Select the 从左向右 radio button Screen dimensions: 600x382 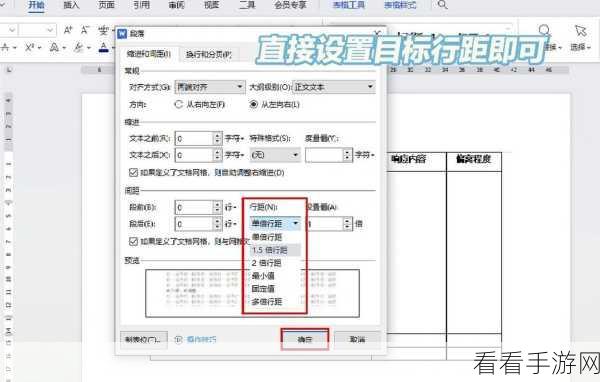point(253,104)
